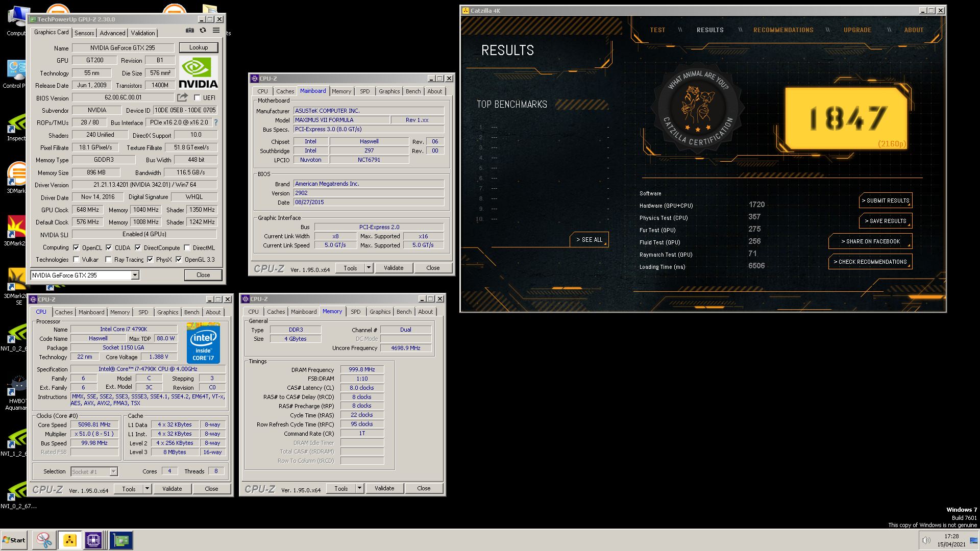Click the Bus Interface question mark icon
Image resolution: width=980 pixels, height=551 pixels.
216,122
